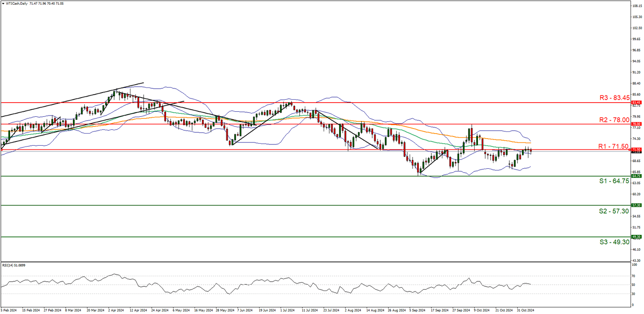Image resolution: width=644 pixels, height=314 pixels.
Task: Select the latest candlestick on the chart
Action: [x=530, y=151]
